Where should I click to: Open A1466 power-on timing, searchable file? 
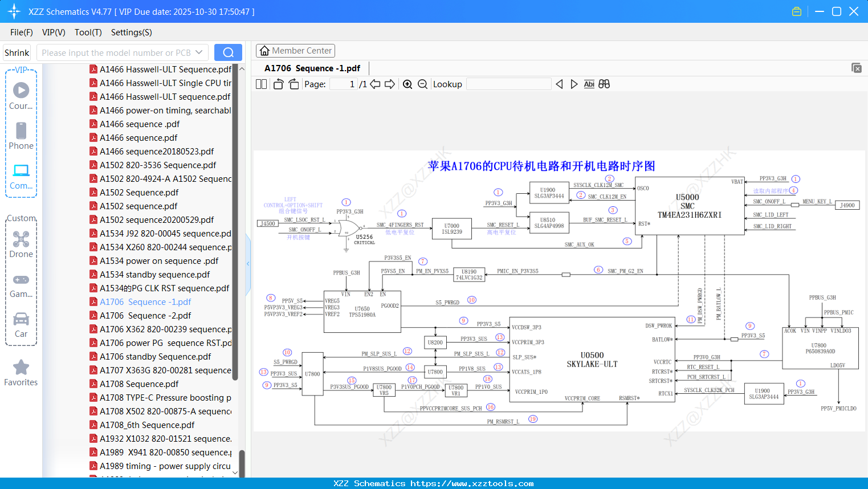[x=161, y=111]
